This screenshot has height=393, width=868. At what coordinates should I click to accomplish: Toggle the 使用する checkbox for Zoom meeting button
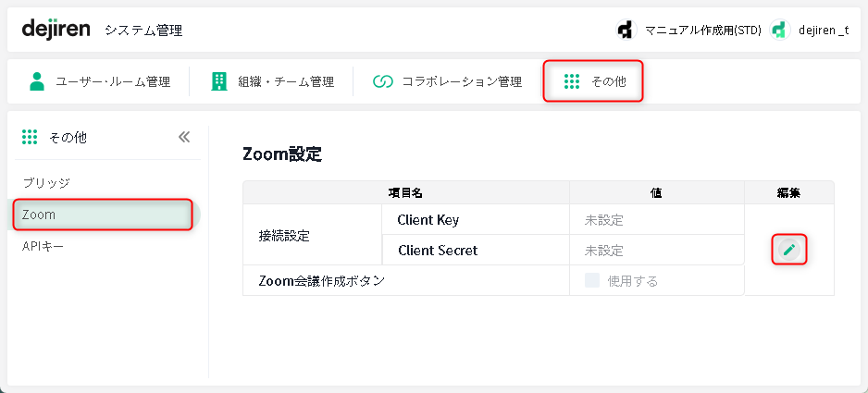click(x=592, y=280)
